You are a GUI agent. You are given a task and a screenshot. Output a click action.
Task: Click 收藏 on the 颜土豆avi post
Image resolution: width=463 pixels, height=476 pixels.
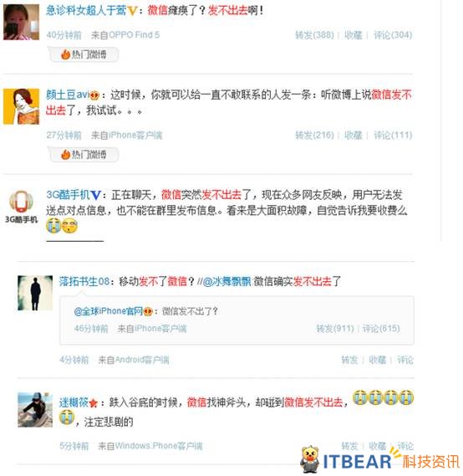tap(354, 135)
